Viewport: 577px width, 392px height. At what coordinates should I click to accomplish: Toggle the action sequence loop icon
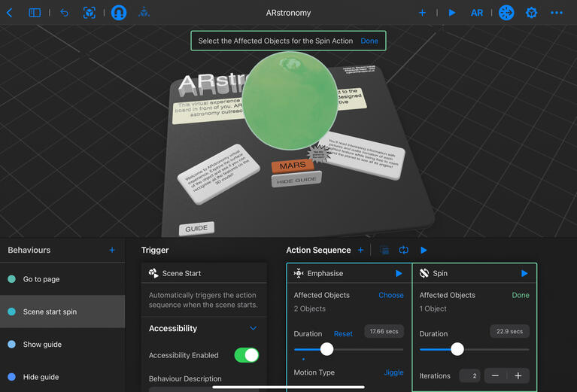404,250
